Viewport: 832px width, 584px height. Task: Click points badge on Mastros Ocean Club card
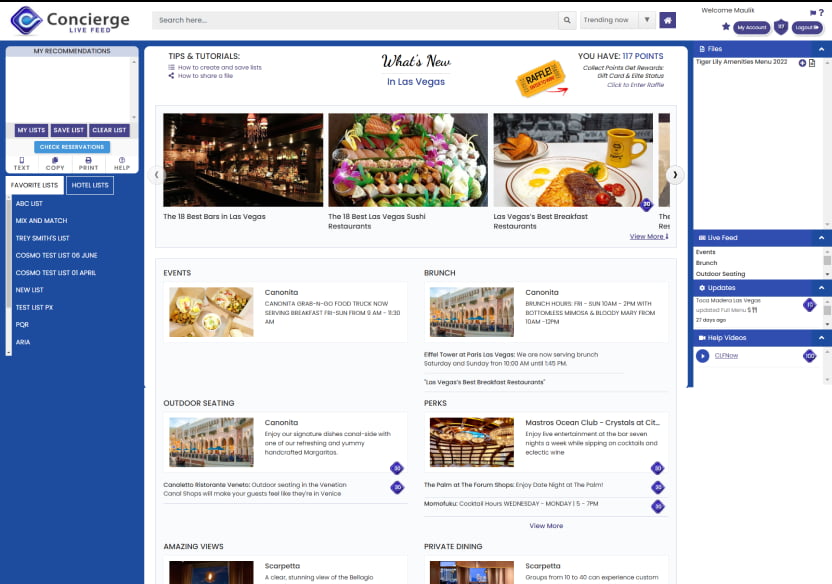pos(657,468)
